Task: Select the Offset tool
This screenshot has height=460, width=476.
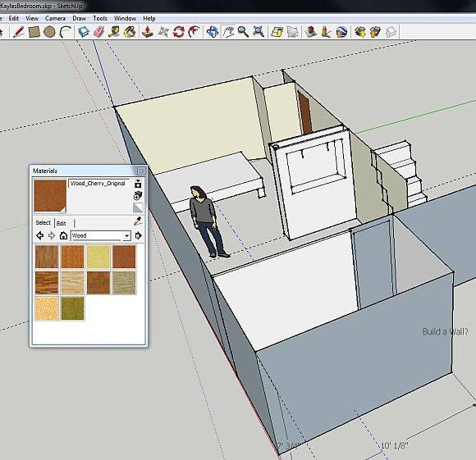Action: tap(195, 32)
